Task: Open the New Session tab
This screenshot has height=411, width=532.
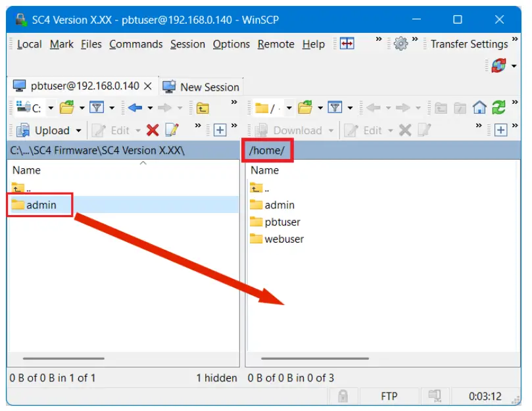Action: (x=201, y=87)
